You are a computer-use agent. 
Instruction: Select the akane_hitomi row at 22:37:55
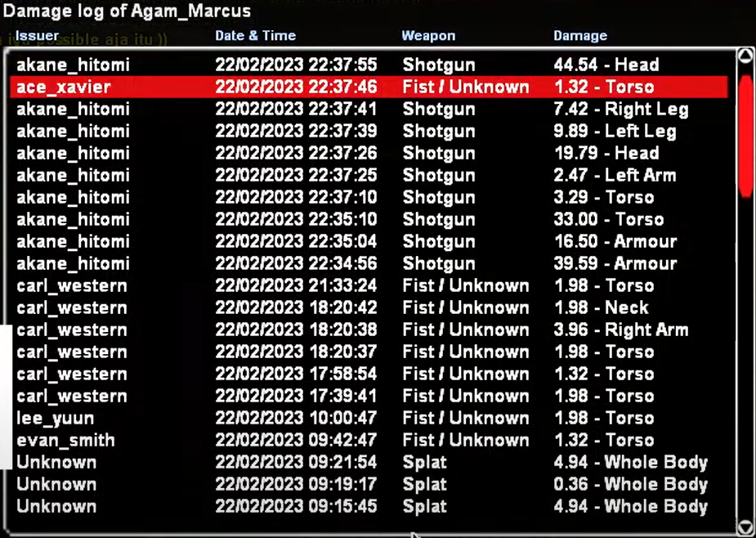coord(369,65)
